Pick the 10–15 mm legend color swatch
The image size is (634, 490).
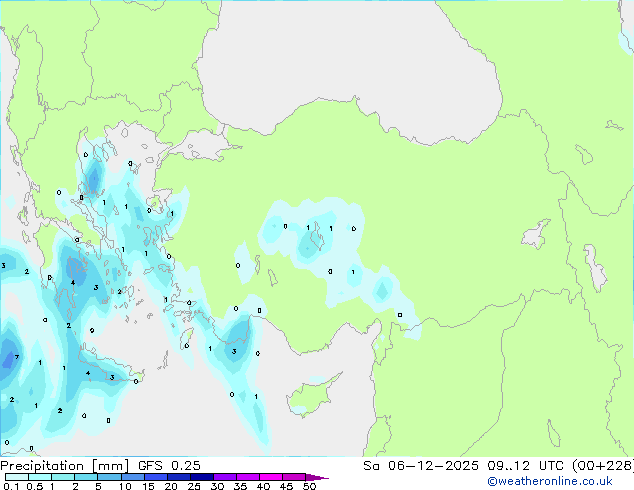pyautogui.click(x=133, y=477)
